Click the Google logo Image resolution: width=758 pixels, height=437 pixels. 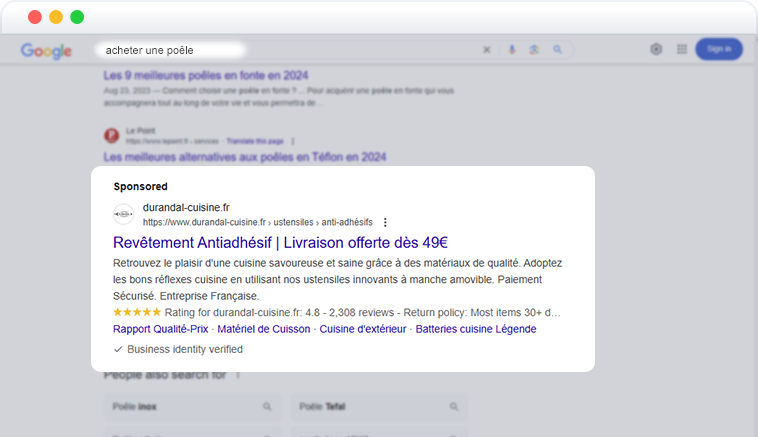click(46, 50)
